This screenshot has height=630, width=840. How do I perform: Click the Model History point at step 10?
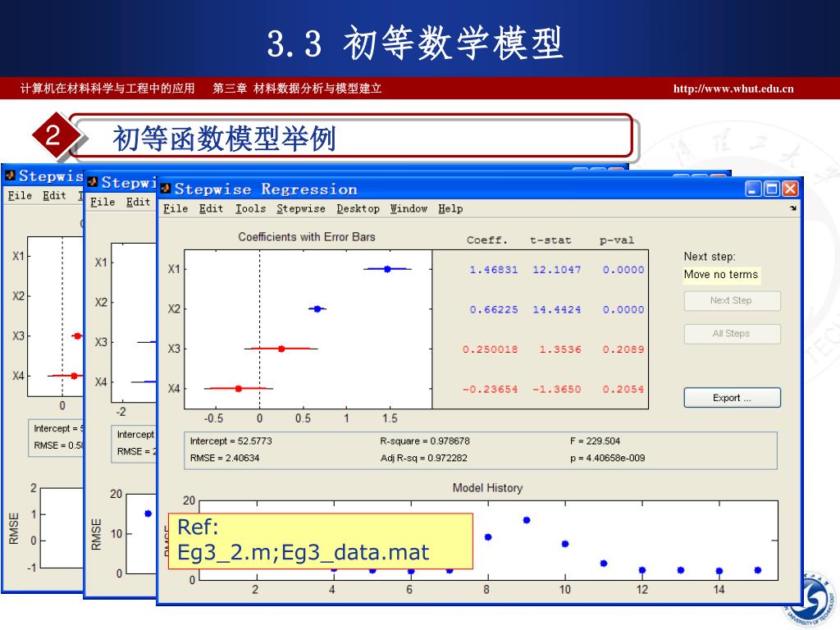pyautogui.click(x=565, y=544)
